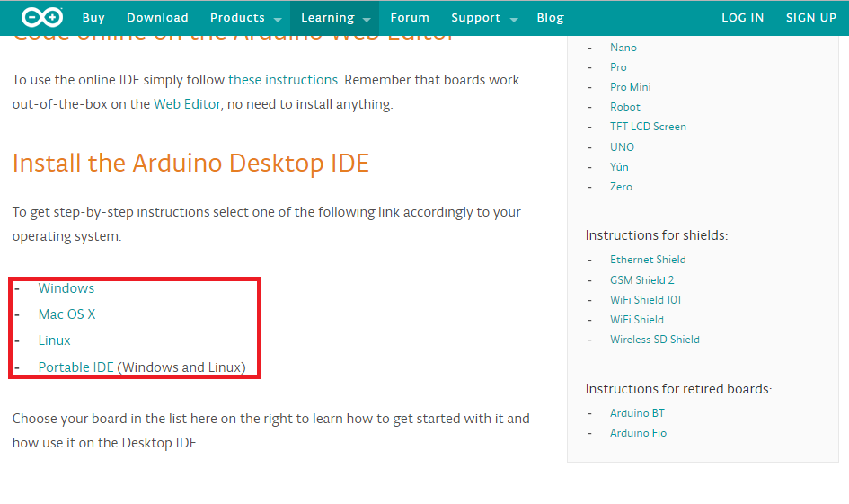
Task: Open the Buy menu item
Action: tap(93, 18)
